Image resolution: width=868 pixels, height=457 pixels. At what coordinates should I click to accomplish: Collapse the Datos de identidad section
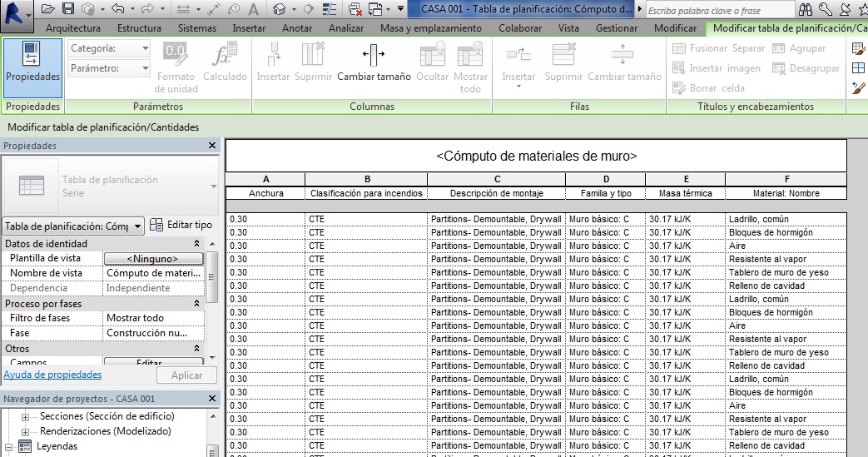pos(197,244)
